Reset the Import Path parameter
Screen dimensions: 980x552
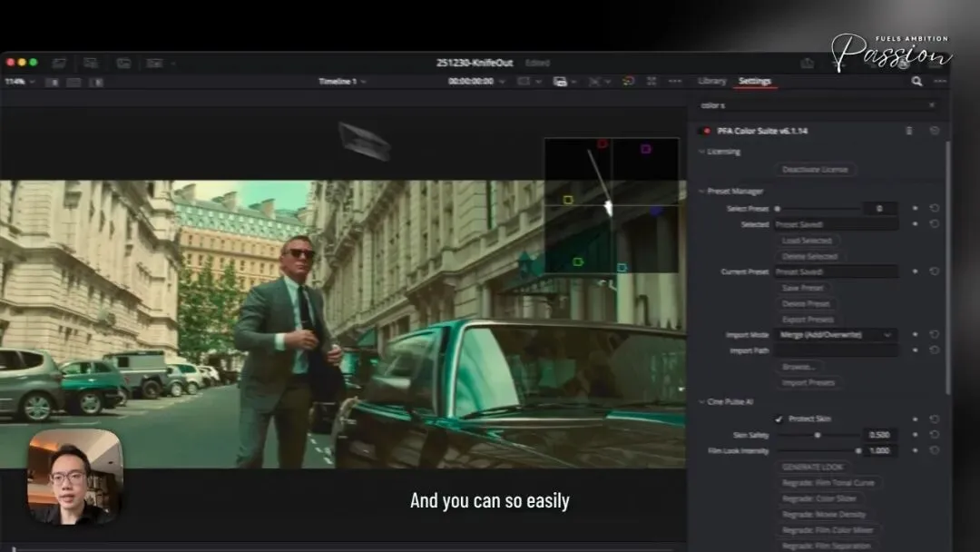(x=935, y=350)
